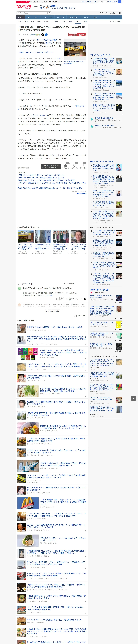This screenshot has height=644, width=138.
Task: Click the ログイン link
Action: tap(42, 8)
